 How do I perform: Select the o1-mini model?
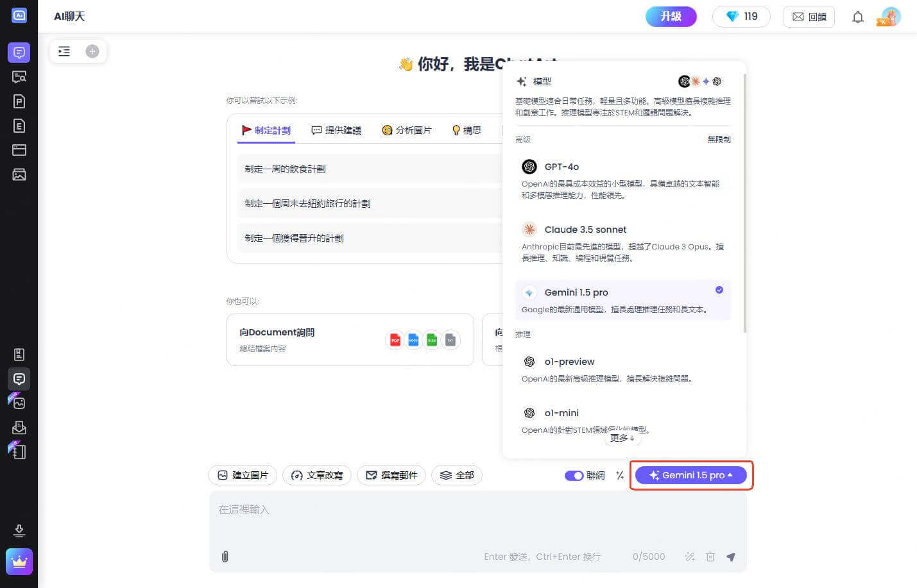point(623,420)
